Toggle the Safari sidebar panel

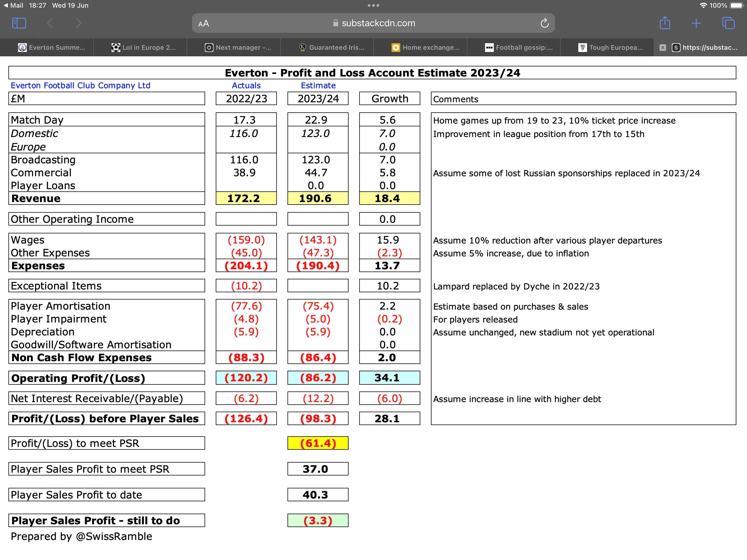19,23
